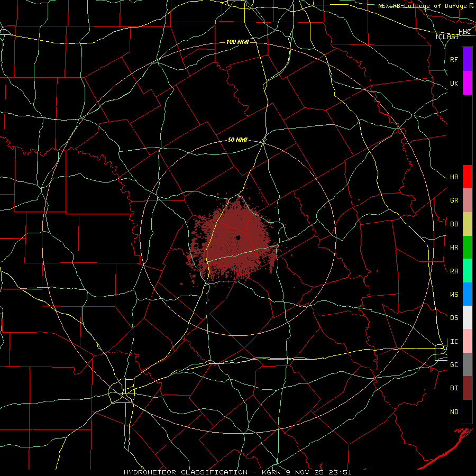This screenshot has width=476, height=476.
Task: Click the 'HA' legend label
Action: pos(454,177)
